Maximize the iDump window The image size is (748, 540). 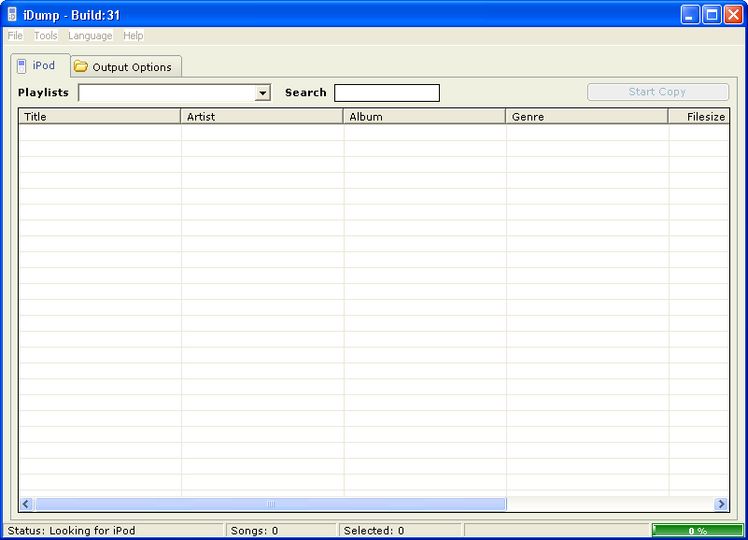(712, 15)
